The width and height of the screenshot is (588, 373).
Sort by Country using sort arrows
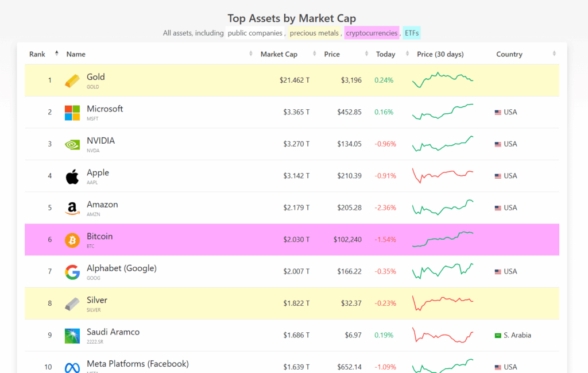tap(554, 53)
